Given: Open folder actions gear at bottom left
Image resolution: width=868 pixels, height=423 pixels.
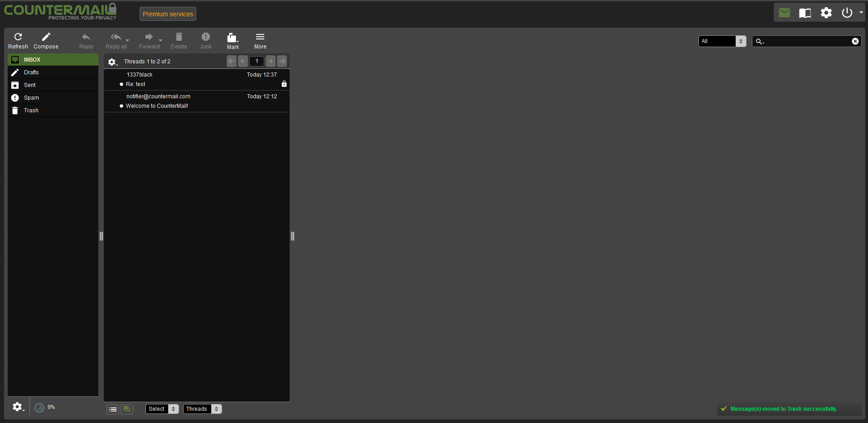Looking at the screenshot, I should pyautogui.click(x=18, y=407).
